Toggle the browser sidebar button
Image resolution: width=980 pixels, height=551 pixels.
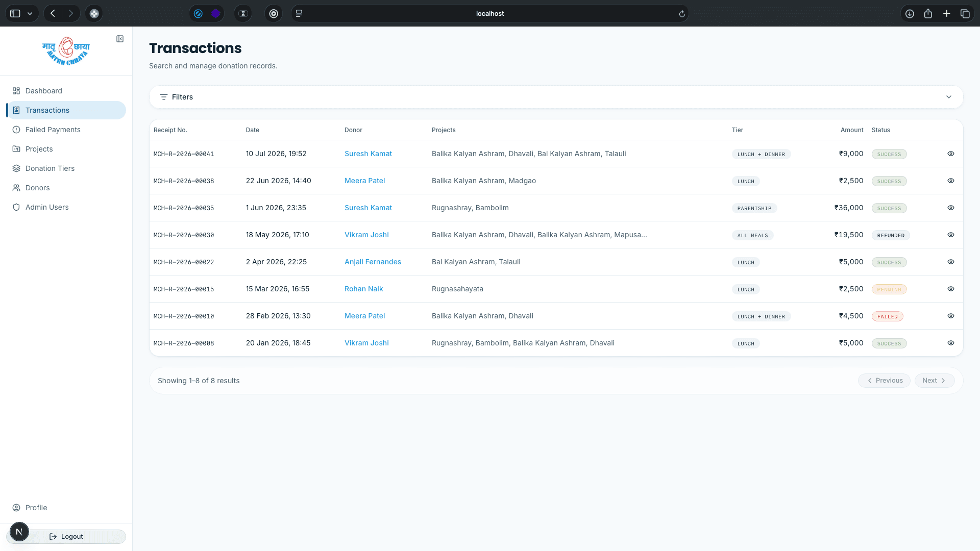[x=15, y=13]
